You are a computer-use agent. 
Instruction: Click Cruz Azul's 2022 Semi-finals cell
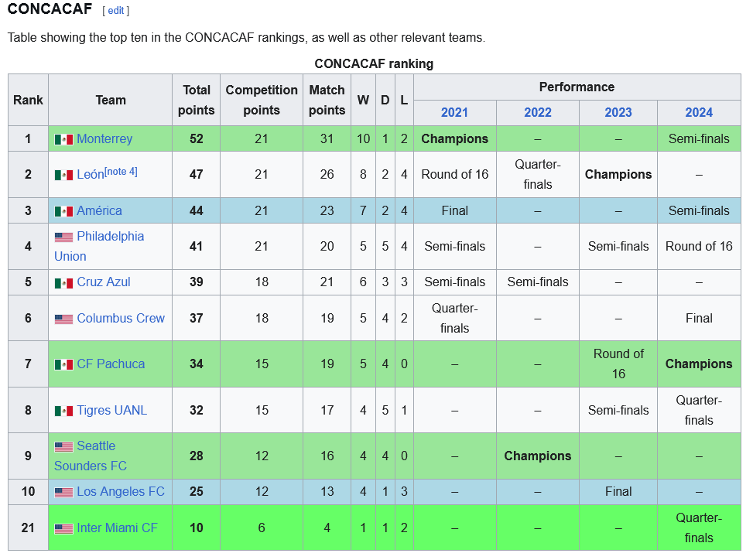click(x=538, y=282)
